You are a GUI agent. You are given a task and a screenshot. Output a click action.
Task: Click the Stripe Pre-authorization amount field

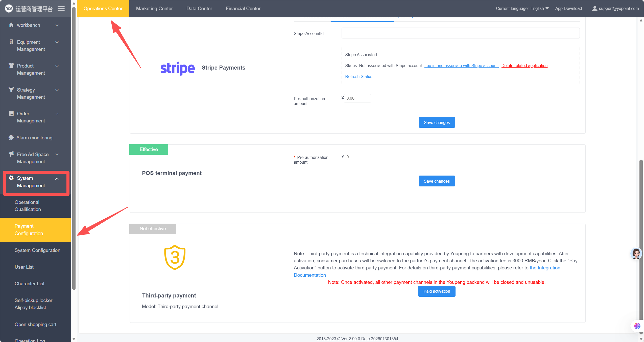(357, 98)
